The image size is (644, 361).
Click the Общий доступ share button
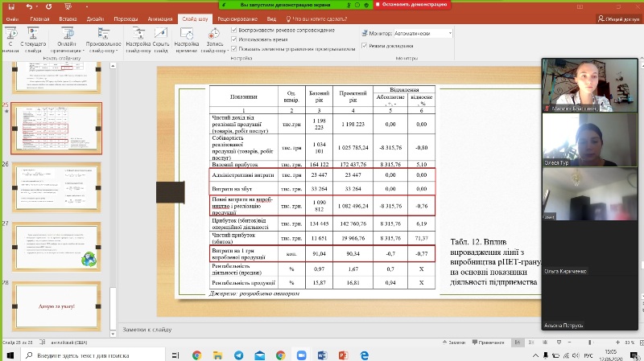tap(617, 17)
